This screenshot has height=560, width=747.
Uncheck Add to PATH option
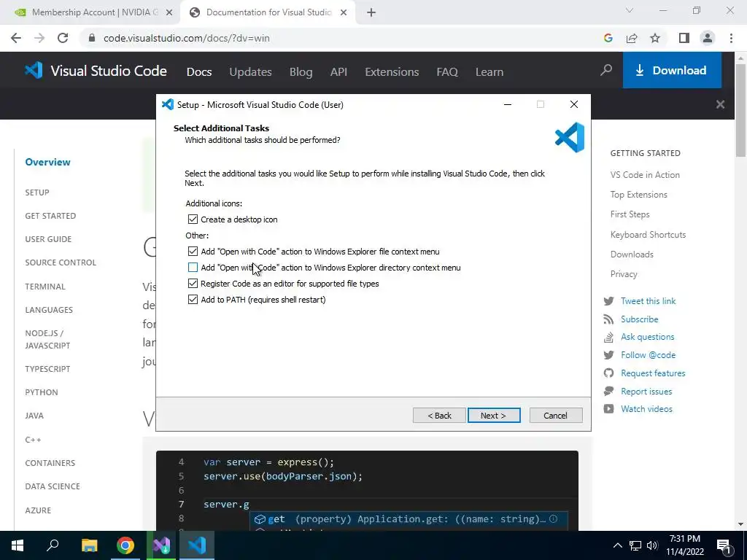tap(193, 300)
